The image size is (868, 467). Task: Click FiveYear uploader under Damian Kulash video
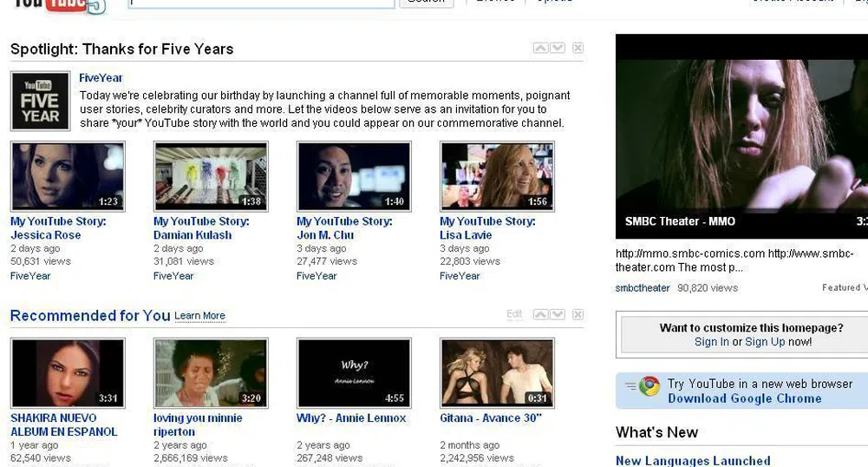coord(173,276)
